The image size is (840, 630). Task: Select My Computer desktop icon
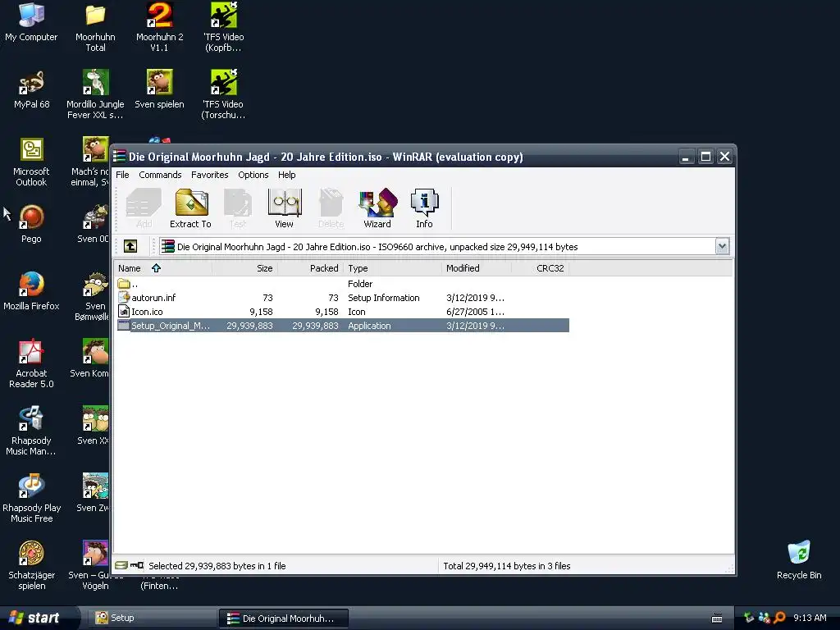pyautogui.click(x=31, y=22)
